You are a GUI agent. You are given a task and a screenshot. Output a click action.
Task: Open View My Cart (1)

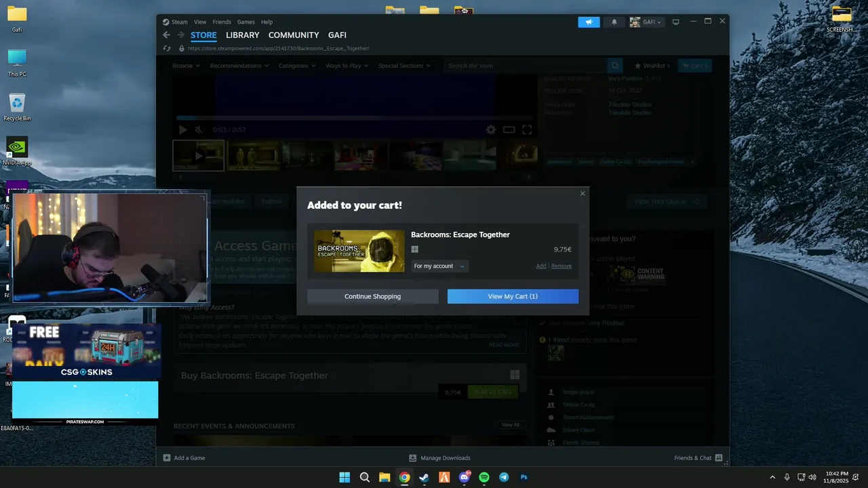click(x=513, y=296)
